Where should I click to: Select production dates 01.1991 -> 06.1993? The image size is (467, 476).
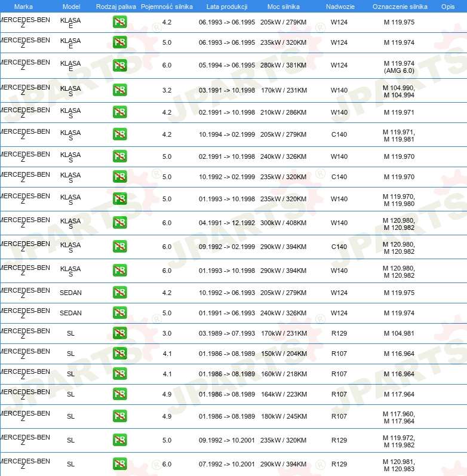click(x=227, y=313)
